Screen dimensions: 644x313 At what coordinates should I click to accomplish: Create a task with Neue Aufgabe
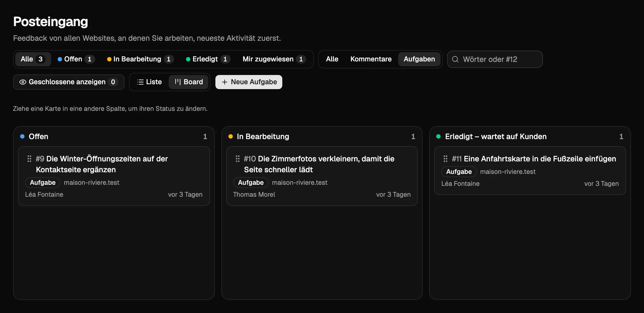249,82
